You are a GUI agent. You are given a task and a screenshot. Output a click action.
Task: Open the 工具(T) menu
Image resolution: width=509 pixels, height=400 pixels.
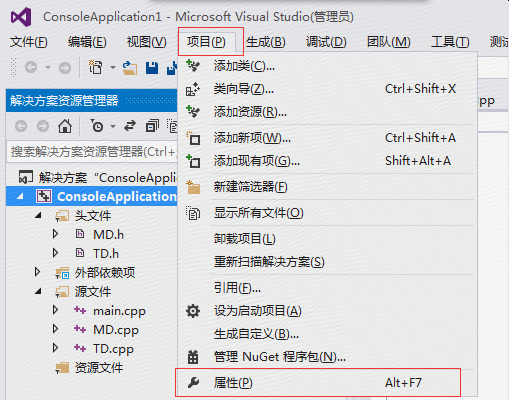450,42
